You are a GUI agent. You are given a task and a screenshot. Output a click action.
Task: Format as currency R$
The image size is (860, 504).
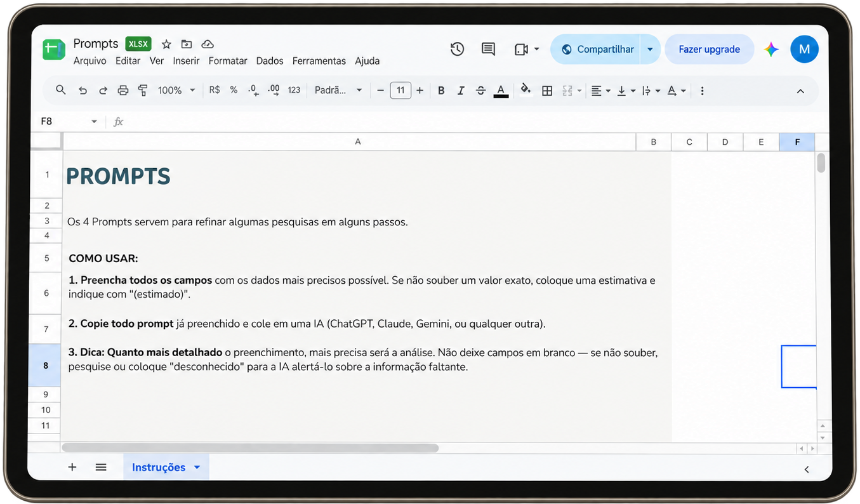click(x=215, y=90)
